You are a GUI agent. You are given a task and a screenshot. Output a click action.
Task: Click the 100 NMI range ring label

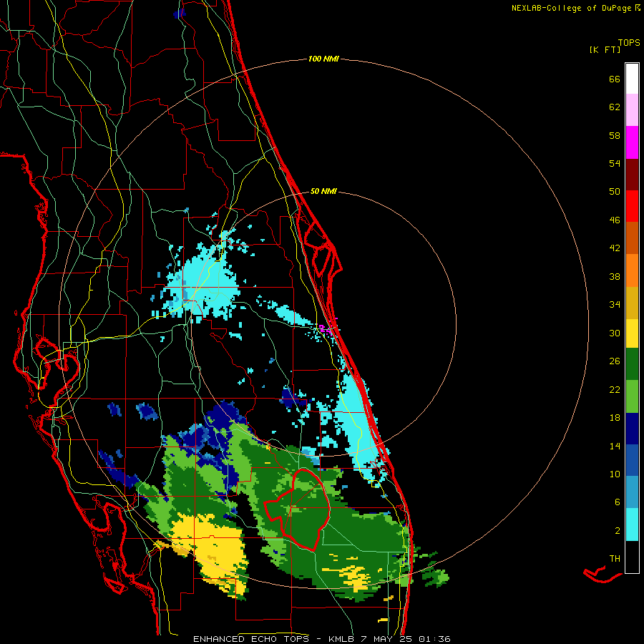(x=323, y=59)
